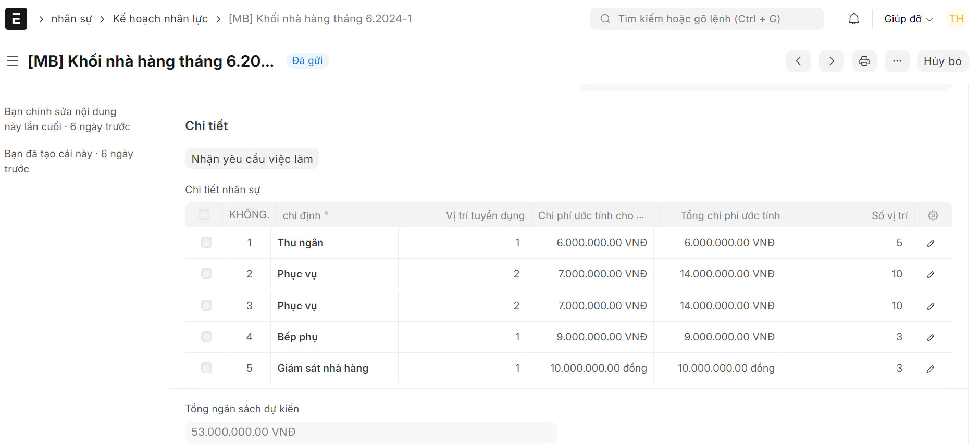Edit row 2 Phục vụ

click(x=930, y=274)
